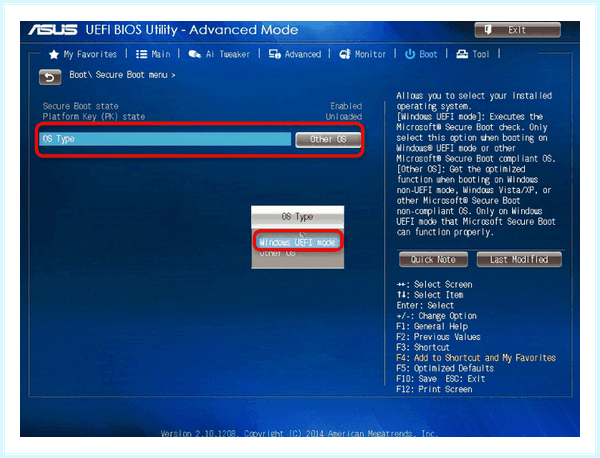Click the door icon on Exit button

(488, 29)
